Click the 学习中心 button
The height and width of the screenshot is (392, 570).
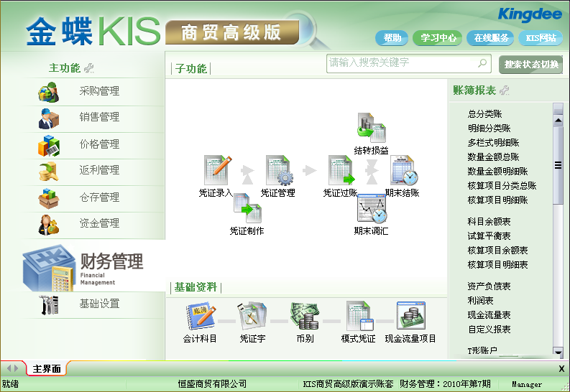[x=438, y=38]
